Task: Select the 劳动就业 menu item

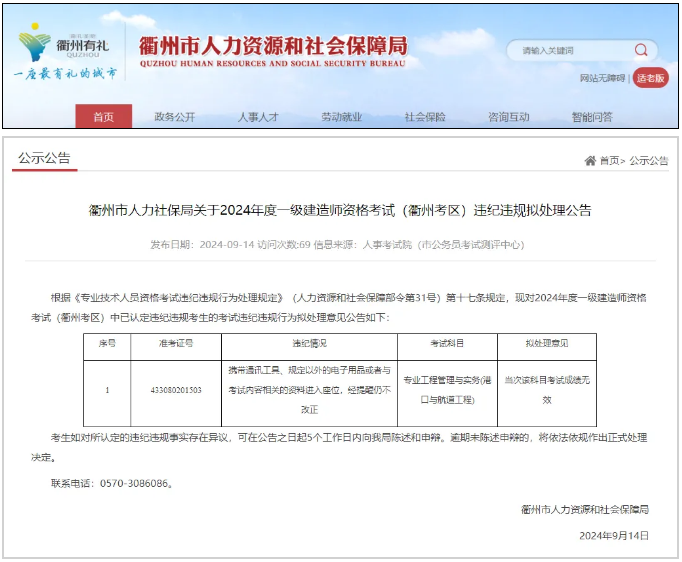Action: [x=341, y=117]
